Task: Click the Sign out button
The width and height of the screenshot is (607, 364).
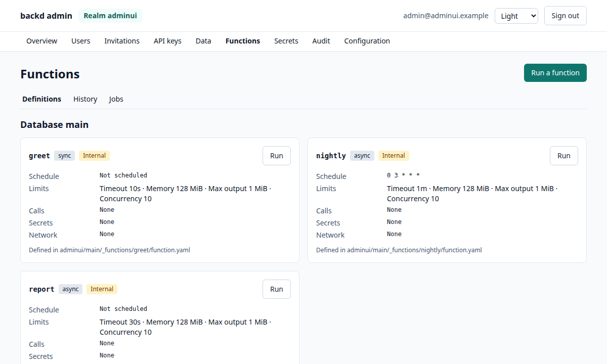Action: click(565, 16)
